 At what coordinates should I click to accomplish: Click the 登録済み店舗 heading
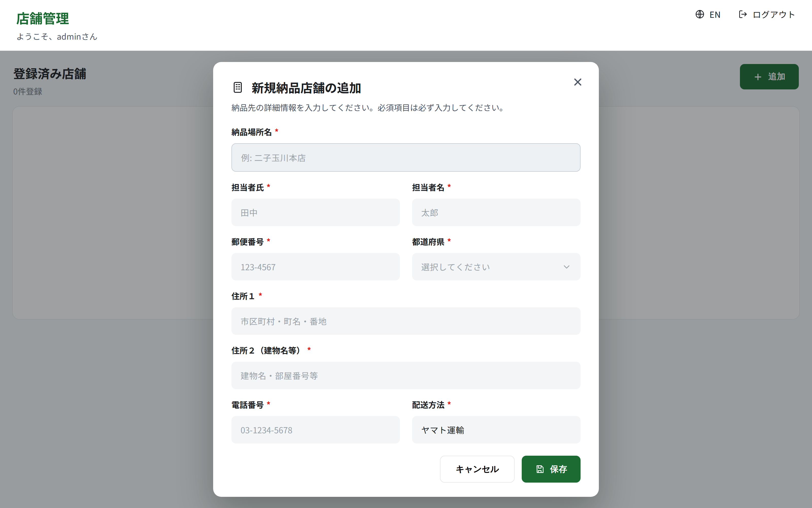pyautogui.click(x=50, y=74)
